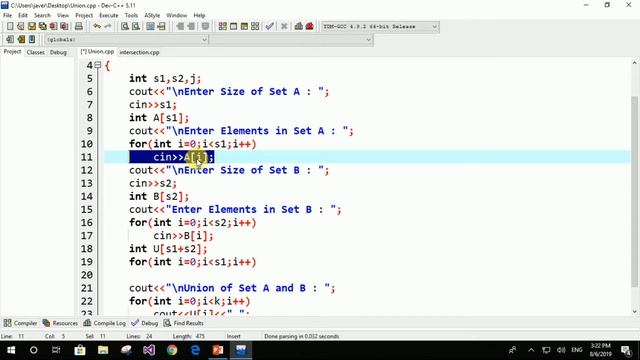
Task: Click the Print toolbar icon
Action: pyautogui.click(x=78, y=27)
